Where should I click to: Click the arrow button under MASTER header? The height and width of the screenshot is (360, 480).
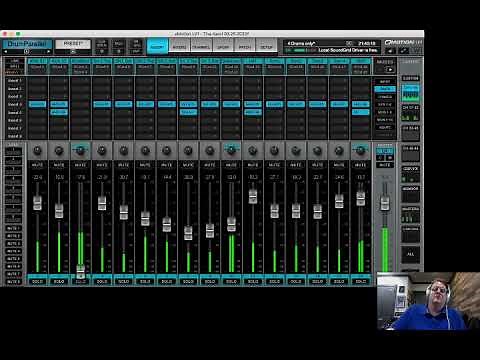pyautogui.click(x=389, y=69)
